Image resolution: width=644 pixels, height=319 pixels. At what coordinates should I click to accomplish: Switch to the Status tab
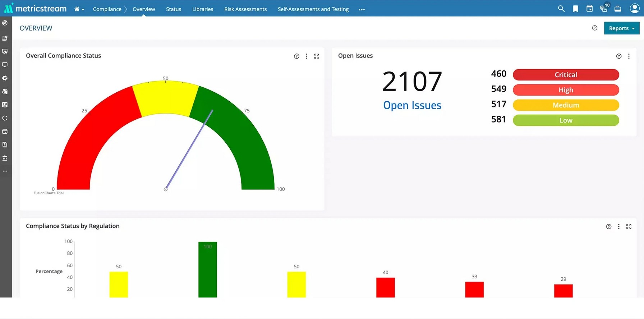pos(174,9)
